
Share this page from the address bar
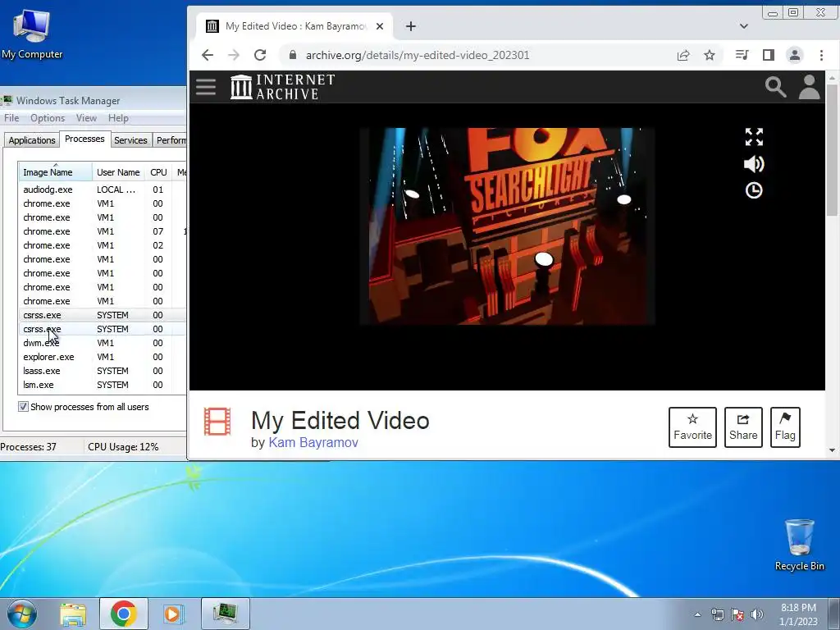683,55
